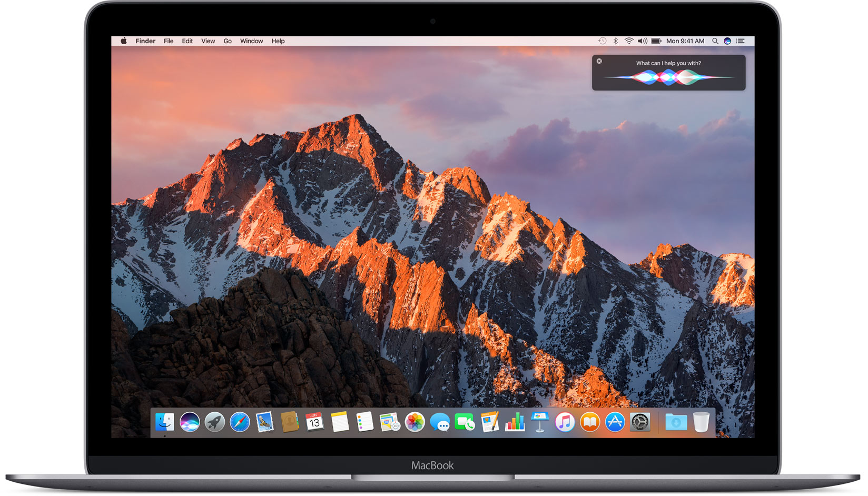Image resolution: width=868 pixels, height=496 pixels.
Task: Click the Time Machine status icon
Action: click(x=603, y=41)
